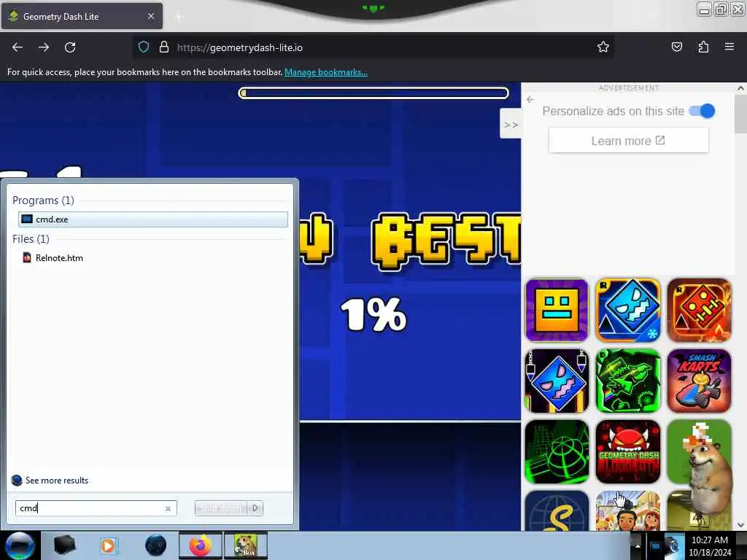The width and height of the screenshot is (747, 560).
Task: Open the black box taskbar icon
Action: coord(64,545)
